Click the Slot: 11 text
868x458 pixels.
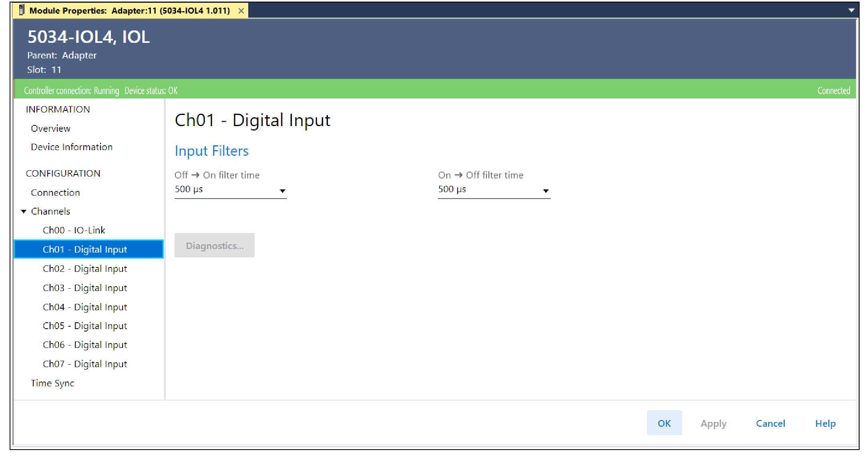point(44,70)
